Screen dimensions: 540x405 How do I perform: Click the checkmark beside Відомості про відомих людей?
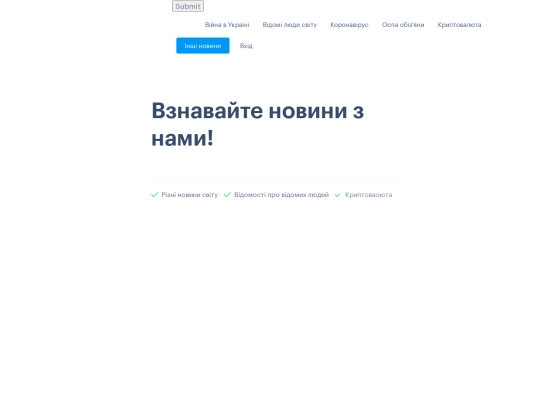(227, 195)
